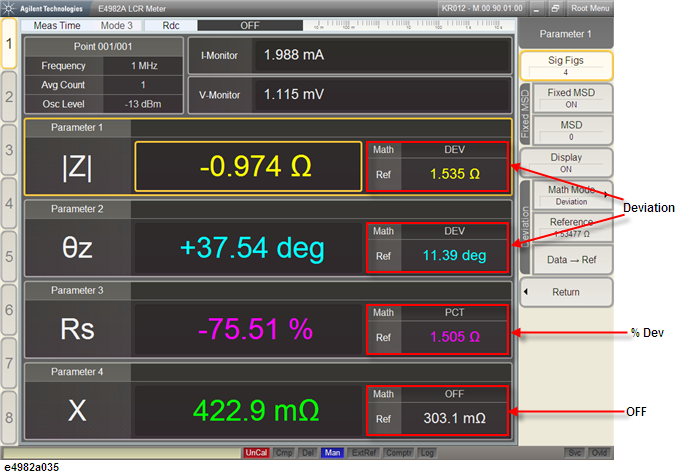
Task: Click the Point 001/001 header
Action: tap(103, 47)
